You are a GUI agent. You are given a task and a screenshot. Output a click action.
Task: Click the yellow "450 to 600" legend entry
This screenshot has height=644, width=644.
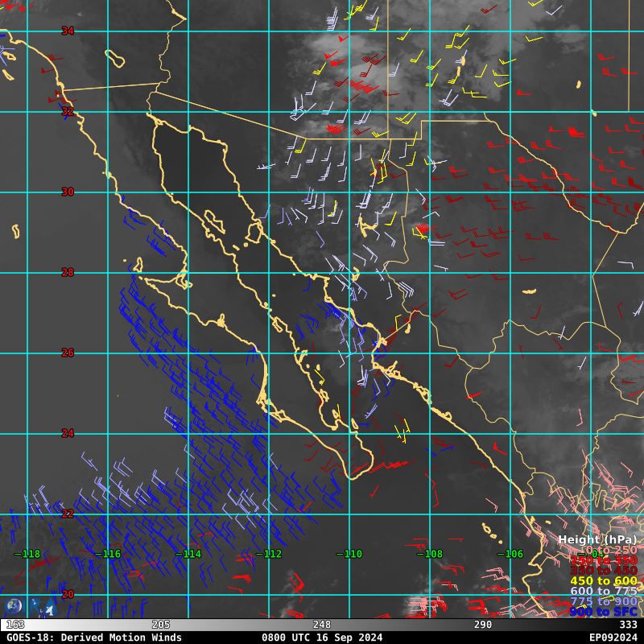(603, 581)
